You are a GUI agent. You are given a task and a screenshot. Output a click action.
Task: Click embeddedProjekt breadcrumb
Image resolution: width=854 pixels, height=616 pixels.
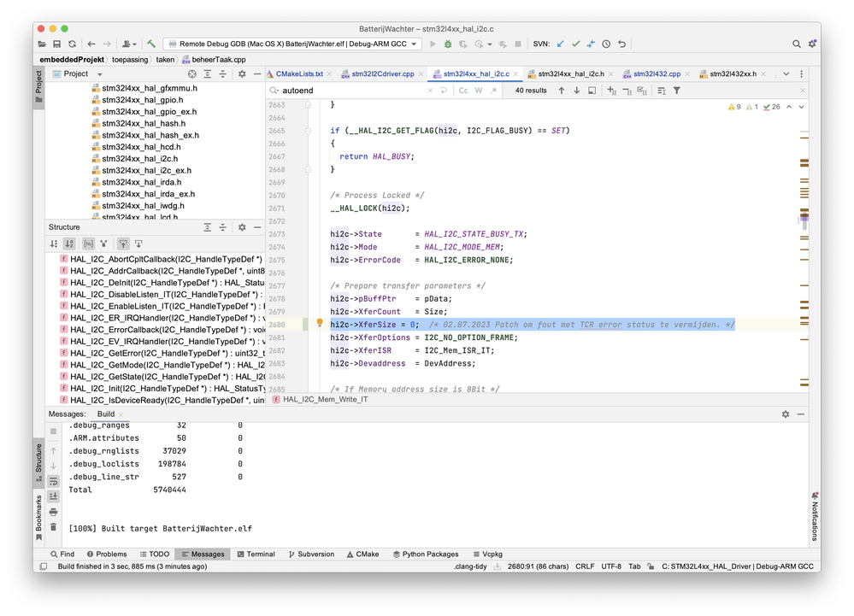[72, 59]
